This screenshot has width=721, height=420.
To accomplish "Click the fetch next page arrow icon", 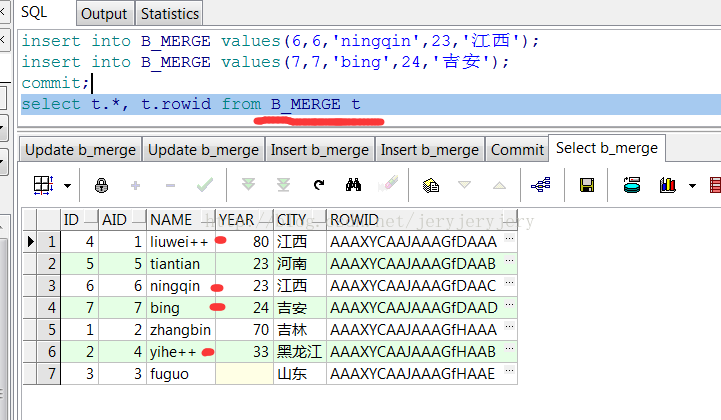I will click(x=249, y=185).
